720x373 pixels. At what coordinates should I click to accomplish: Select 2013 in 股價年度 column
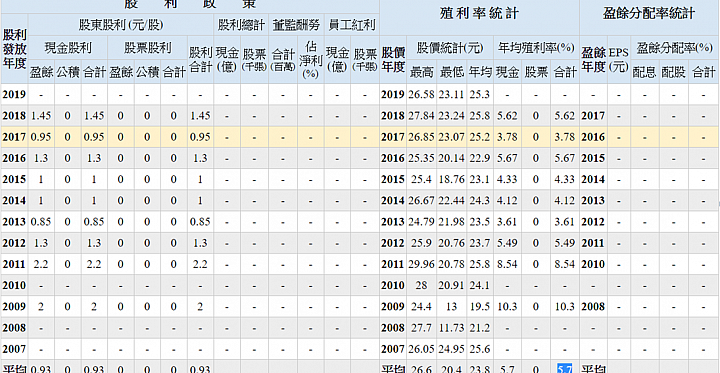click(393, 222)
